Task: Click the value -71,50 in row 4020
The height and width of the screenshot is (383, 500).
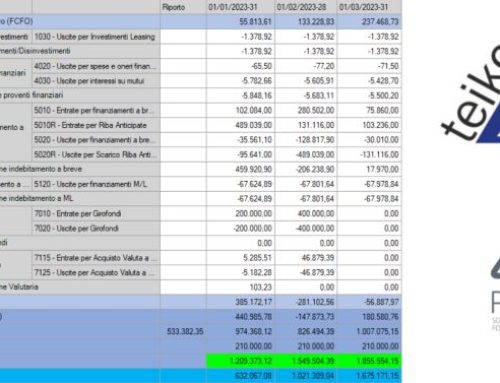Action: pyautogui.click(x=388, y=66)
